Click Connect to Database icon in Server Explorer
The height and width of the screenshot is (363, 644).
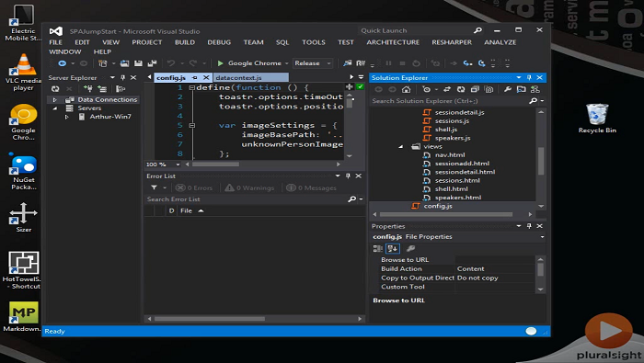coord(88,88)
